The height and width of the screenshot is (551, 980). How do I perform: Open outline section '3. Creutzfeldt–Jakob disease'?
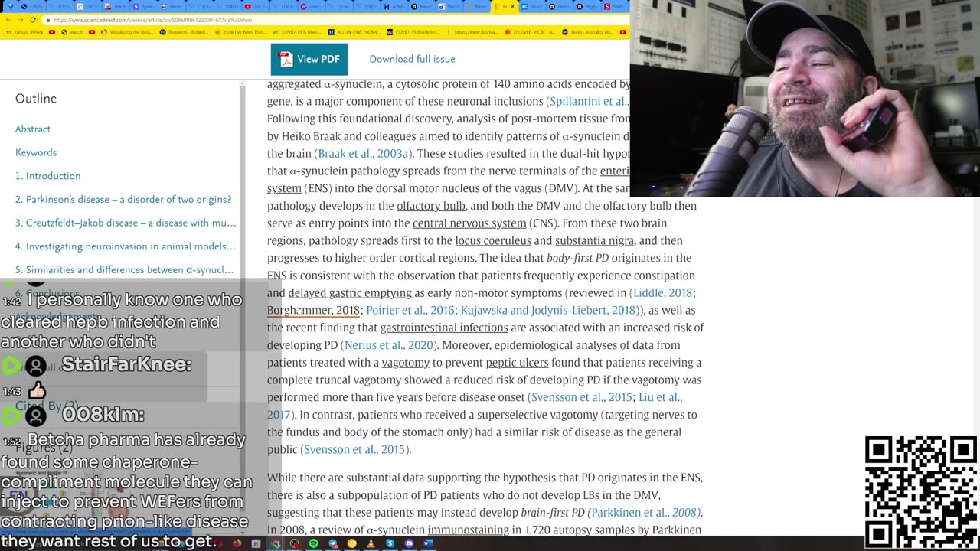click(x=126, y=223)
